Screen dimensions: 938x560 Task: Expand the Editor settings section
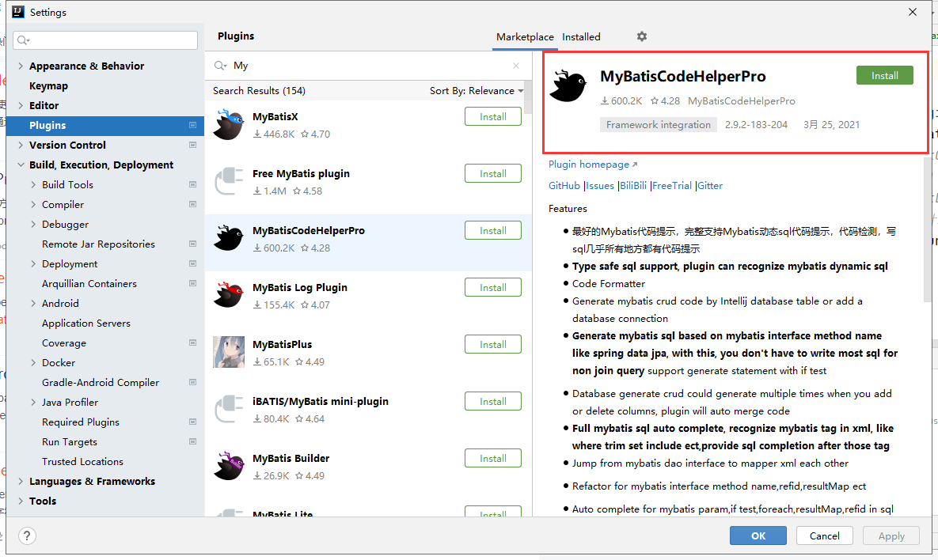click(x=21, y=105)
